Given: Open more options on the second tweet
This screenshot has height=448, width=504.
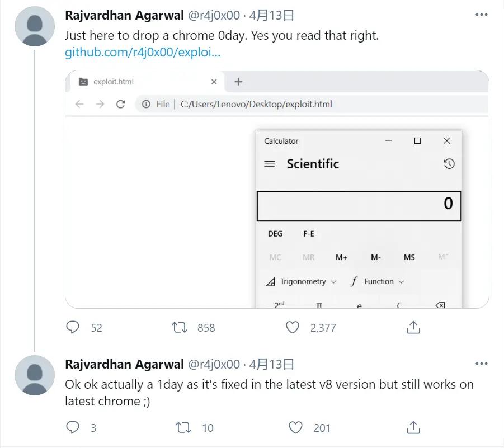Looking at the screenshot, I should click(x=481, y=364).
